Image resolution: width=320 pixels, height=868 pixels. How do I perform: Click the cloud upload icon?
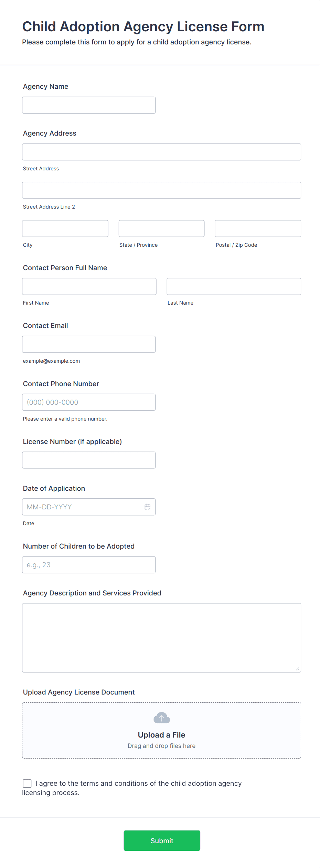(161, 718)
